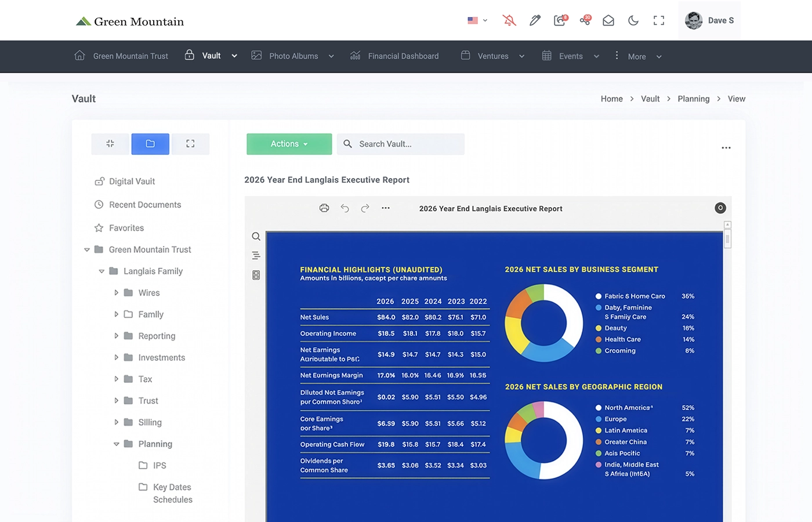812x522 pixels.
Task: Expand the Trust folder arrow
Action: [x=117, y=401]
